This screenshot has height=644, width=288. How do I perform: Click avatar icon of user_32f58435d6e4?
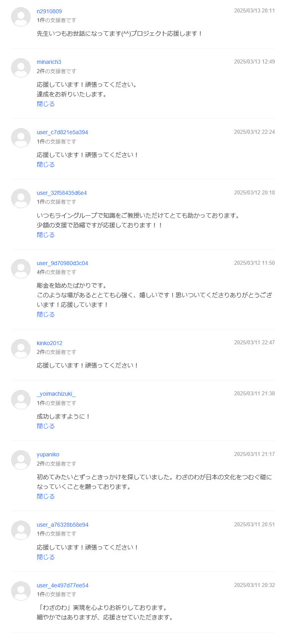pyautogui.click(x=21, y=198)
